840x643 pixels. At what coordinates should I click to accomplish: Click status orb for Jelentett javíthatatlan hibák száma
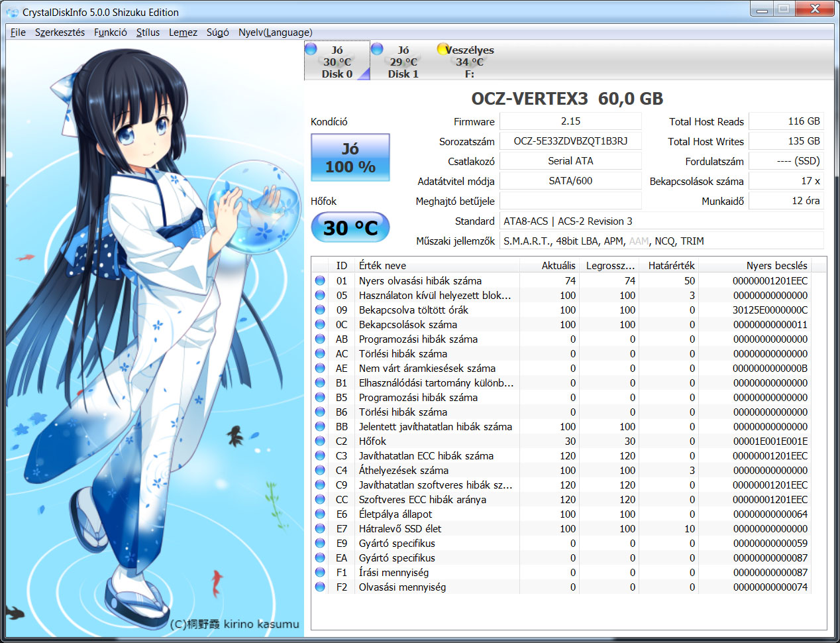[x=320, y=426]
